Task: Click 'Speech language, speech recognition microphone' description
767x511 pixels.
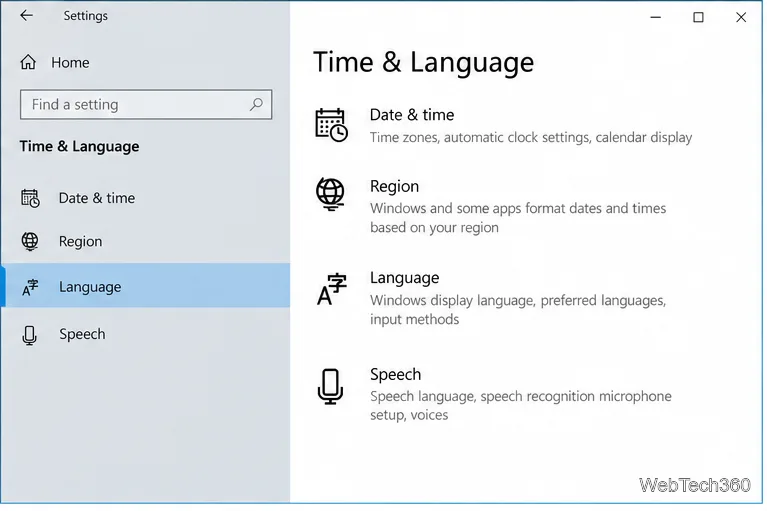Action: (x=520, y=405)
